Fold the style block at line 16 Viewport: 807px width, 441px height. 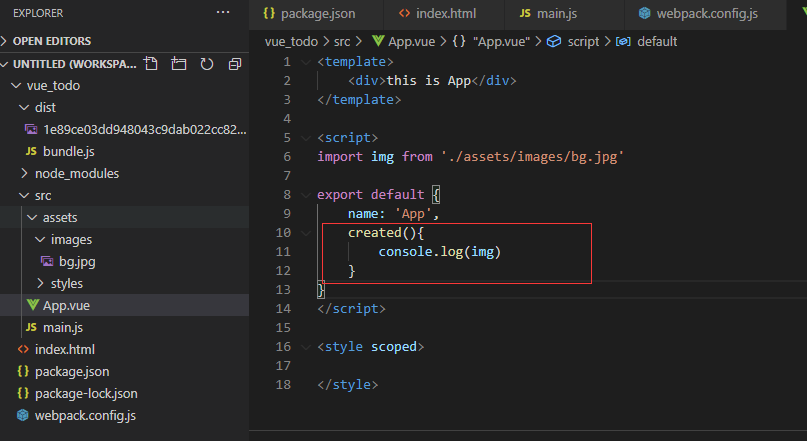306,347
